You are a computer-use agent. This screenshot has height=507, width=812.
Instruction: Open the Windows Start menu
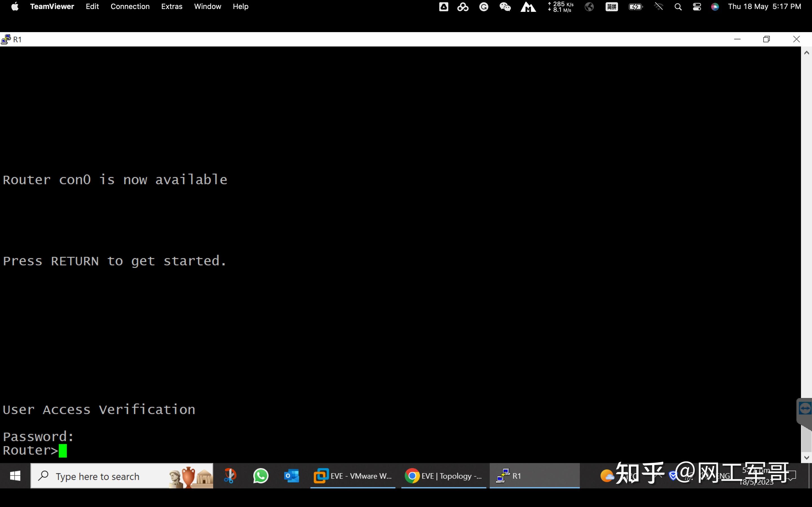pyautogui.click(x=15, y=476)
